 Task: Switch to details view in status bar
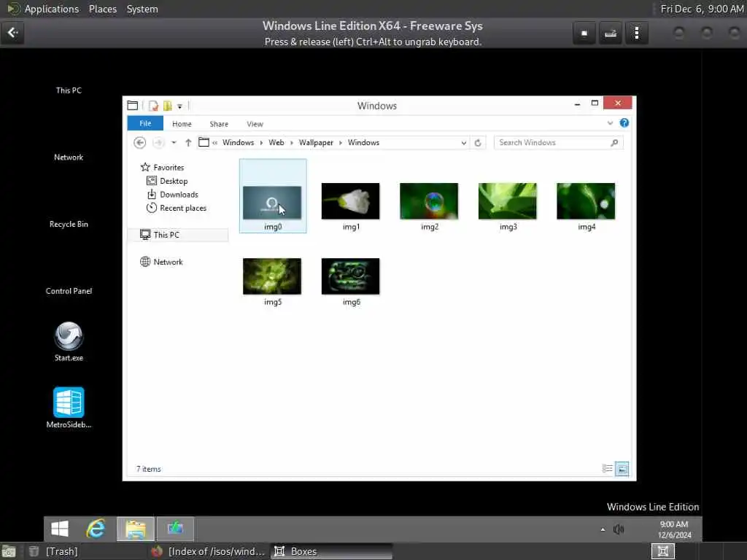pyautogui.click(x=608, y=469)
